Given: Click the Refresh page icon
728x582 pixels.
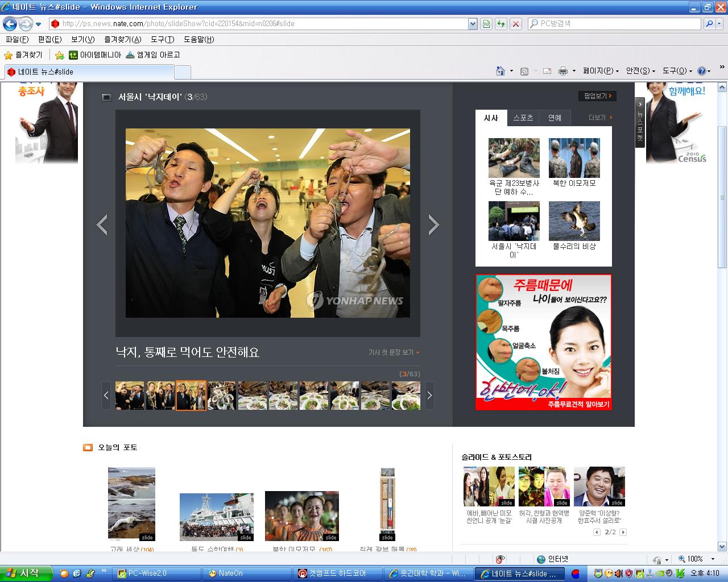Looking at the screenshot, I should click(501, 24).
